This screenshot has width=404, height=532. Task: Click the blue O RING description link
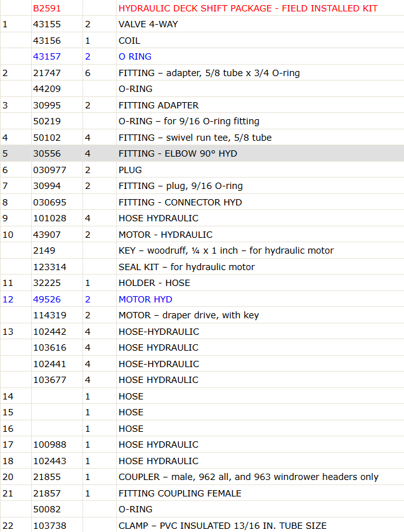(135, 56)
